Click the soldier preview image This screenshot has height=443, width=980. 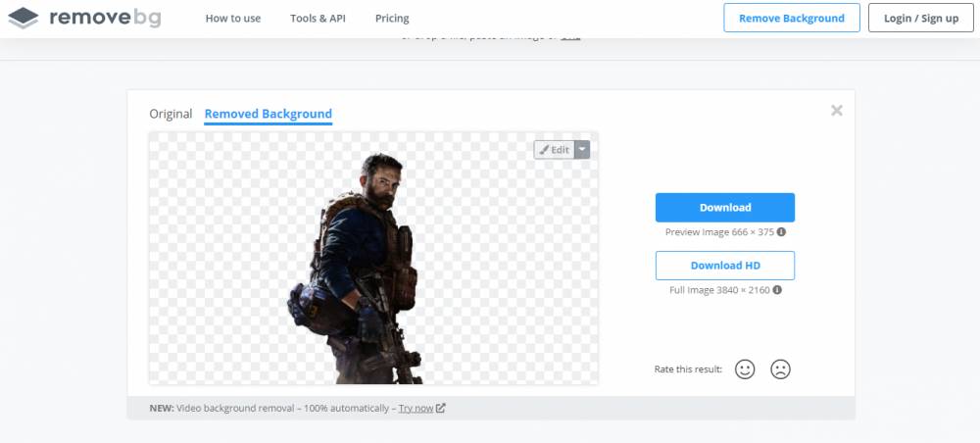point(373,258)
